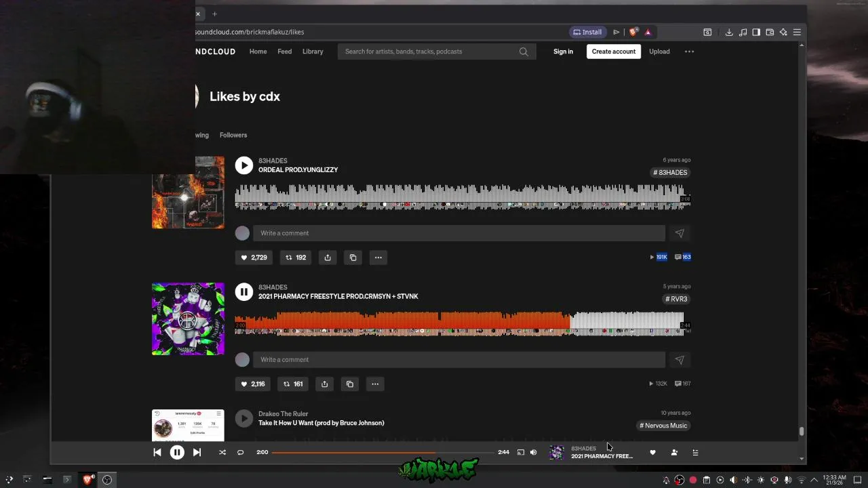Play ORDEAL PROD.YUNGLIZZY track
Viewport: 868px width, 488px height.
pyautogui.click(x=244, y=165)
